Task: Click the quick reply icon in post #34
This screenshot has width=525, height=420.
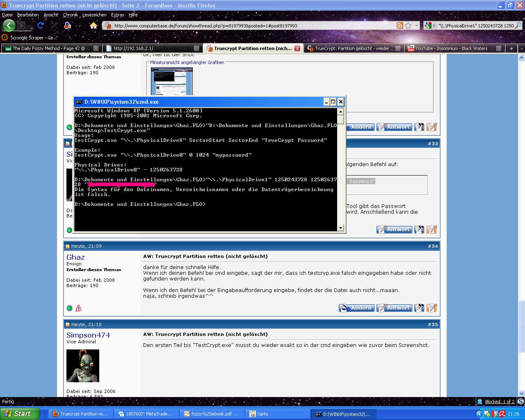Action: [x=432, y=308]
